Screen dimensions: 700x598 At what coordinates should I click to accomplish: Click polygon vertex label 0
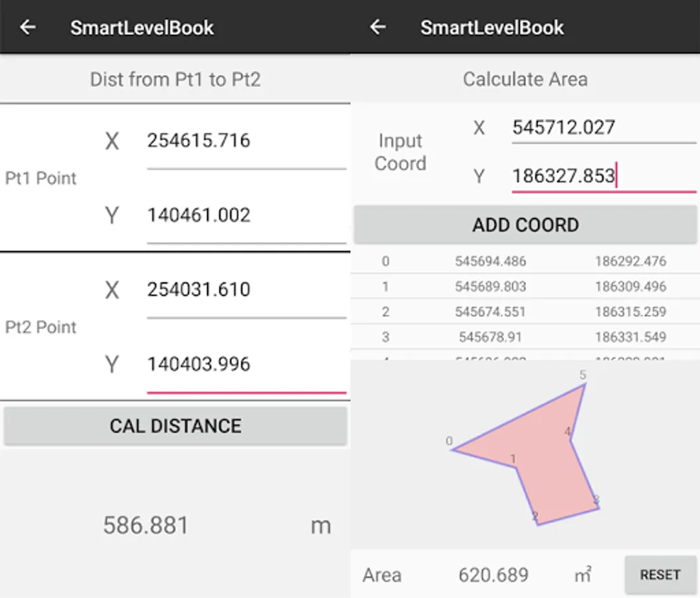point(449,441)
